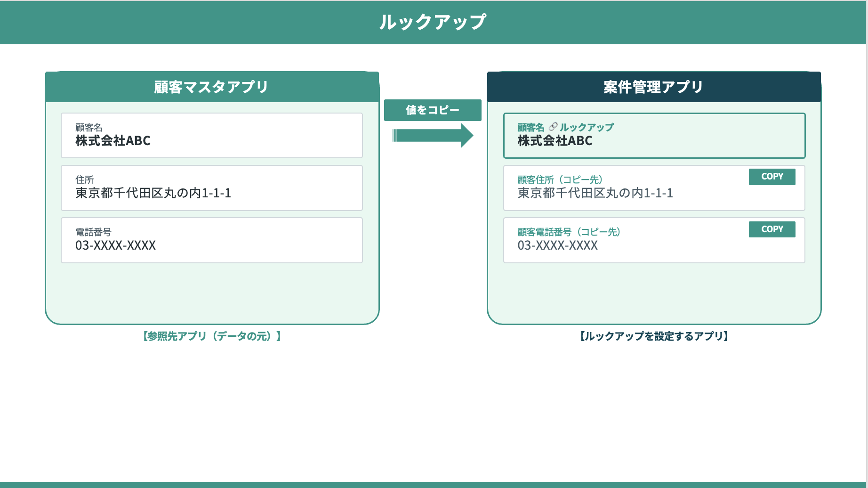Click the link icon beside 顧客名 ルックアップ
Viewport: 868px width, 488px height.
click(554, 126)
